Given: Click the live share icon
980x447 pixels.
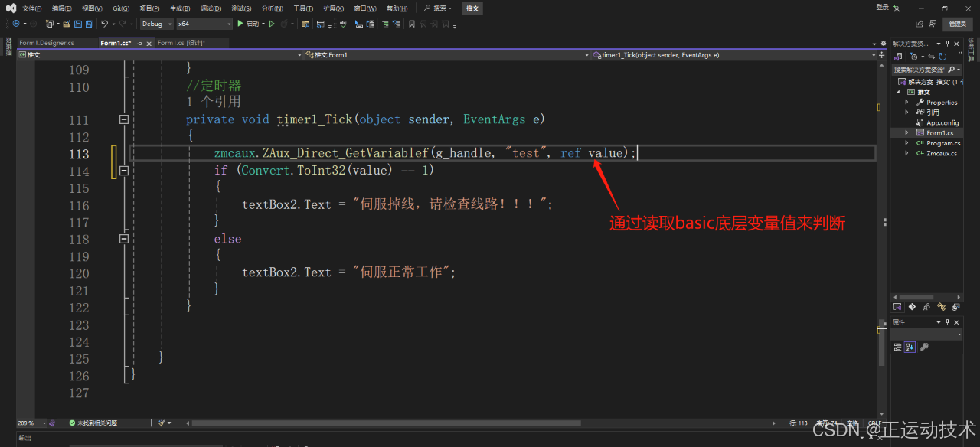Looking at the screenshot, I should 921,24.
